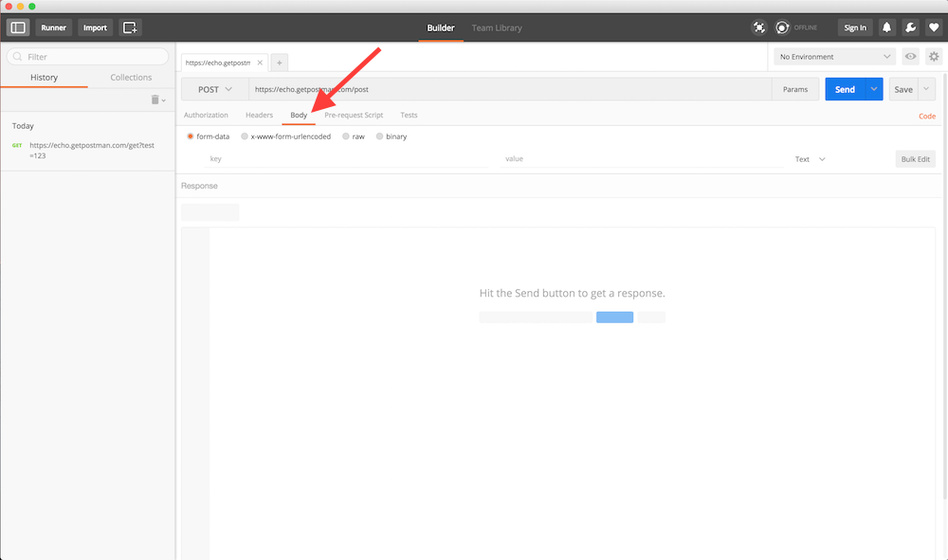Toggle the sidebar panel icon
This screenshot has width=948, height=560.
17,27
